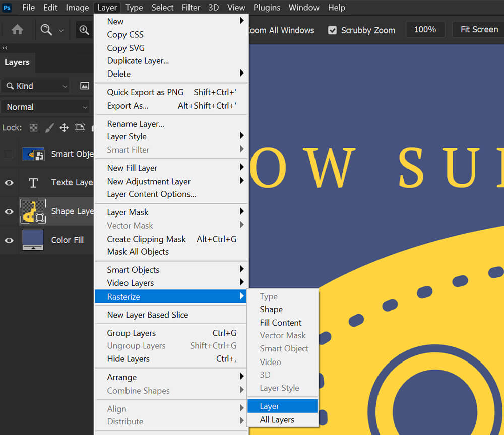Select the Zoom In magnifier button
This screenshot has width=504, height=435.
[84, 30]
